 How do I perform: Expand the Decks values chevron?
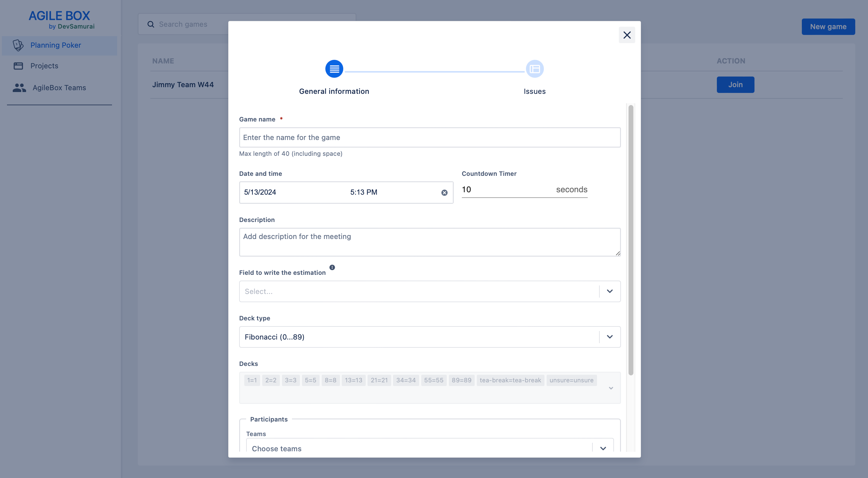pos(611,388)
